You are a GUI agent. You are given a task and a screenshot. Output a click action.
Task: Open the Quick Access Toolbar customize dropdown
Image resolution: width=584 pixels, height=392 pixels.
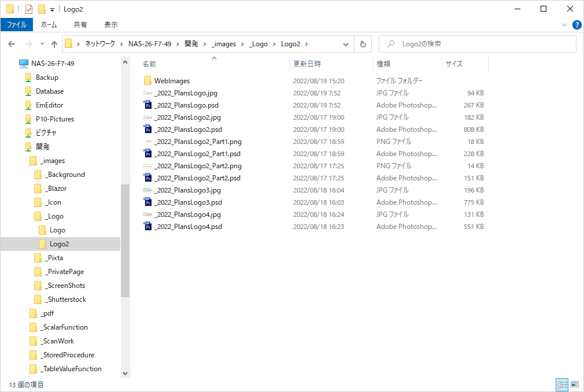point(53,9)
